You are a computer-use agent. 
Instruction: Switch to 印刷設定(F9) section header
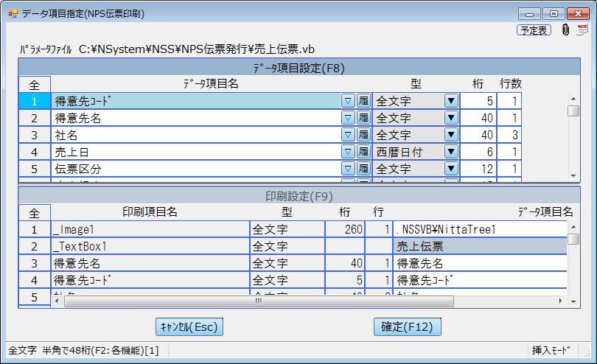298,196
